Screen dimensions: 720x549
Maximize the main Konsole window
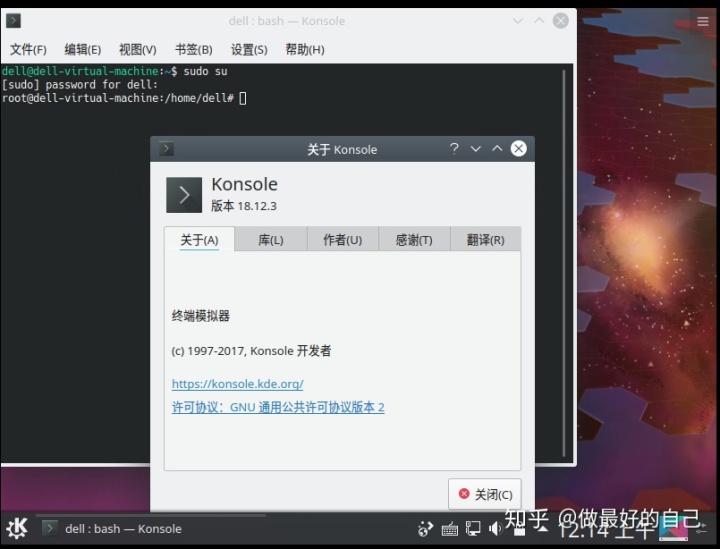pos(539,21)
